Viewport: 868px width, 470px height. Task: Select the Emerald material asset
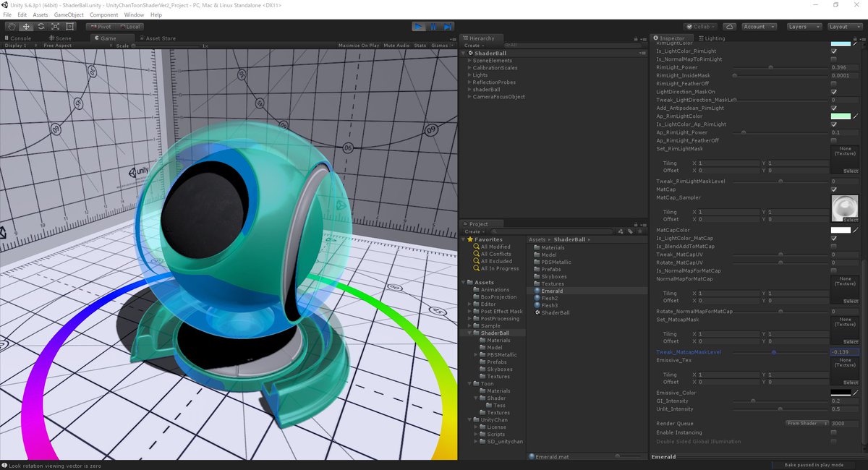pyautogui.click(x=552, y=291)
